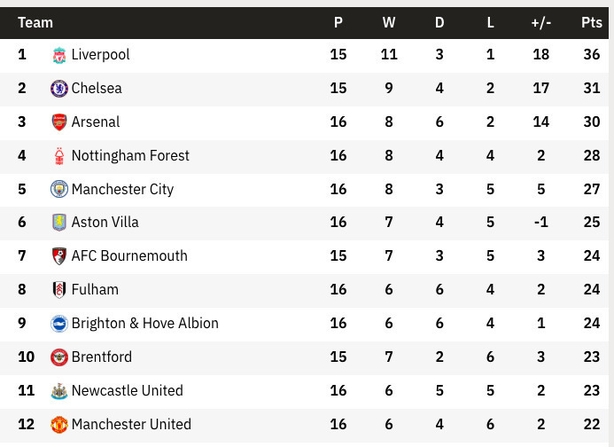Viewport: 614px width, 447px height.
Task: Click the Nottingham Forest crest icon
Action: (59, 156)
